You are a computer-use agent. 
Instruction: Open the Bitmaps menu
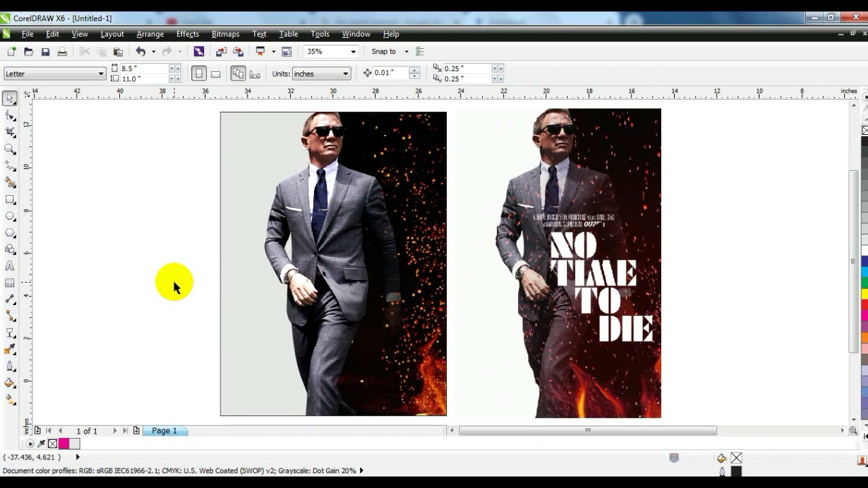click(226, 34)
